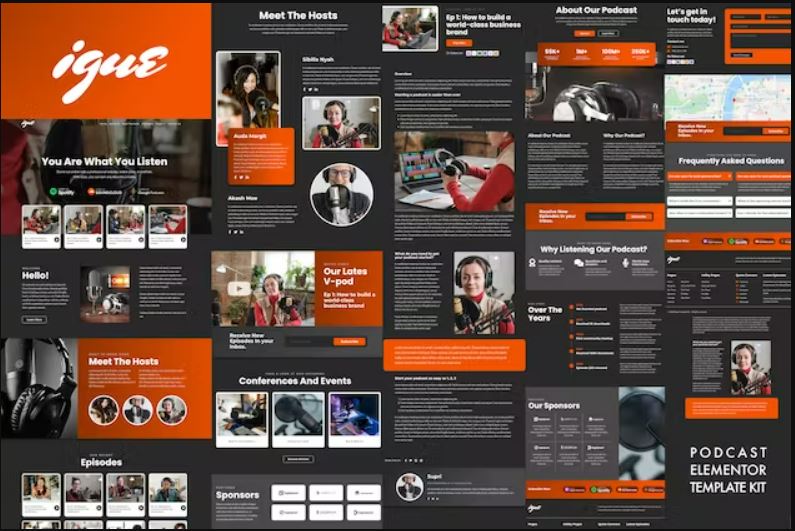Click the chat bubbles icon under Why Listening
The width and height of the screenshot is (795, 531).
[579, 263]
